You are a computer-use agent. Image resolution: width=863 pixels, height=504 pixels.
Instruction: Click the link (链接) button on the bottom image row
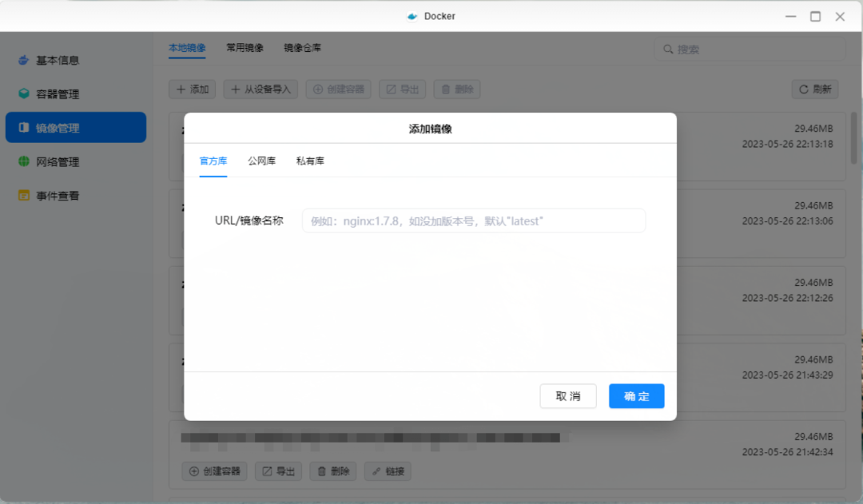(x=388, y=471)
